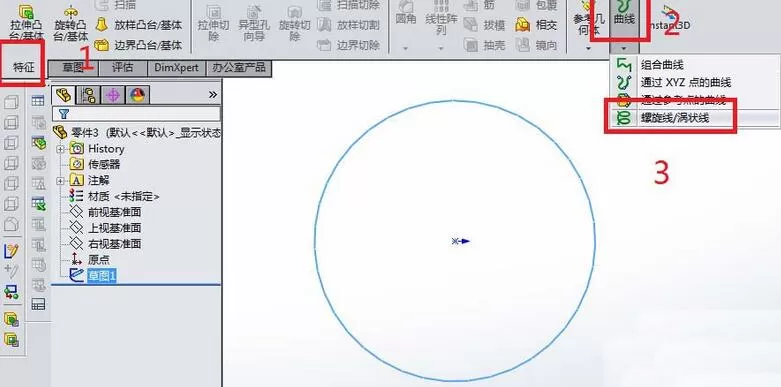Select the 相交 intersect tool
Image resolution: width=781 pixels, height=387 pixels.
(x=536, y=25)
